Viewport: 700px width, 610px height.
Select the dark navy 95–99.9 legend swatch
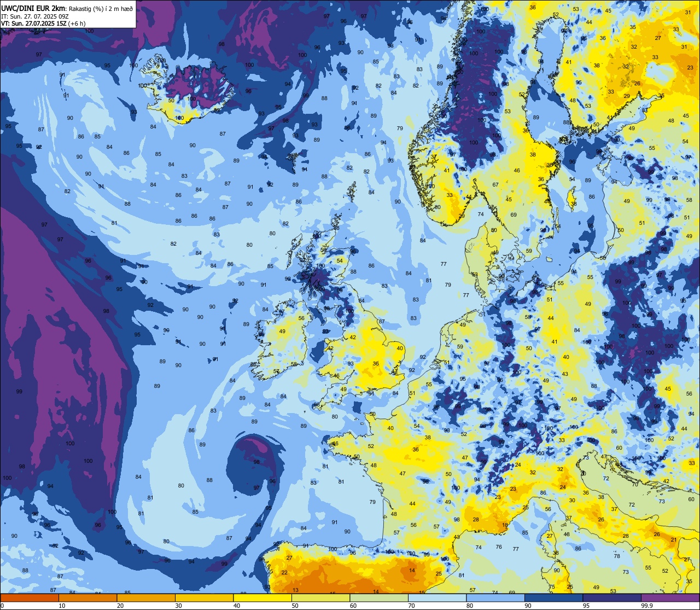point(612,597)
